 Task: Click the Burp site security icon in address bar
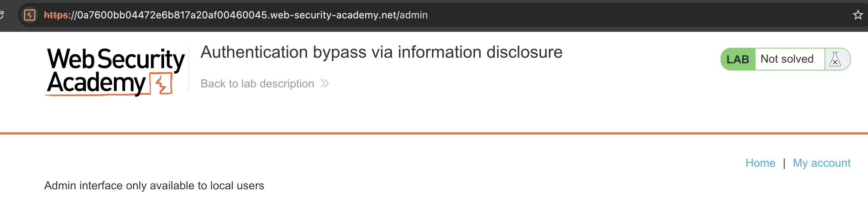click(x=30, y=15)
